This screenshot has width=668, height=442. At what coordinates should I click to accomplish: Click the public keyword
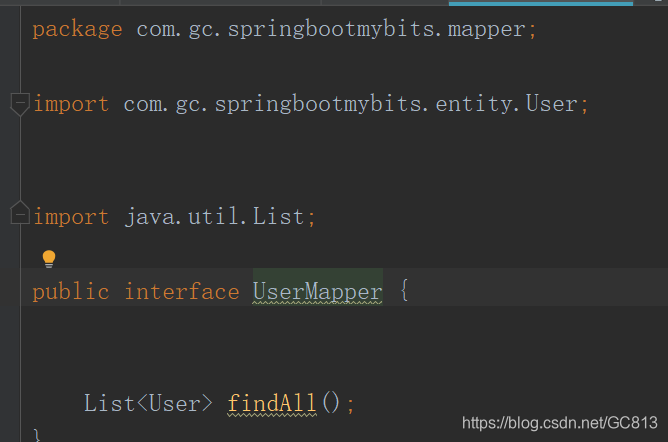pyautogui.click(x=71, y=293)
